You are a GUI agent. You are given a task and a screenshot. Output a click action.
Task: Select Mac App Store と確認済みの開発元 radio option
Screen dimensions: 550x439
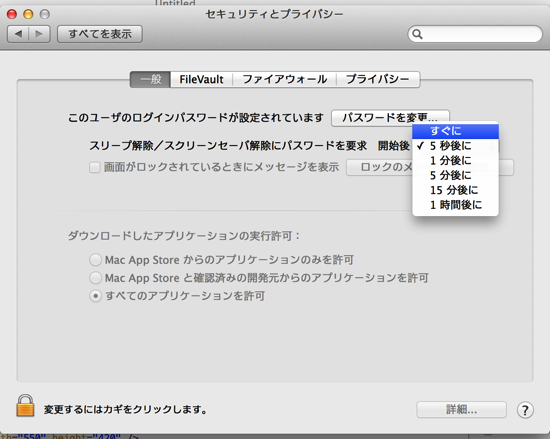tap(95, 278)
